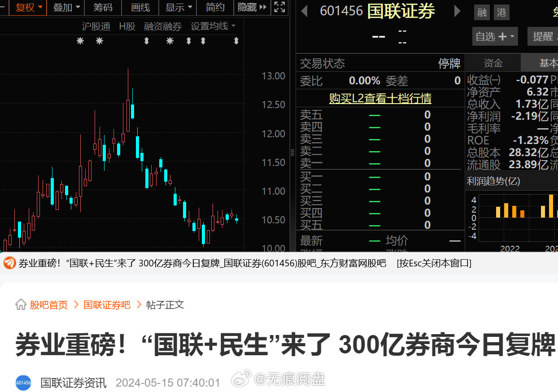
Task: Open the 股吧首页 breadcrumb link
Action: (49, 305)
